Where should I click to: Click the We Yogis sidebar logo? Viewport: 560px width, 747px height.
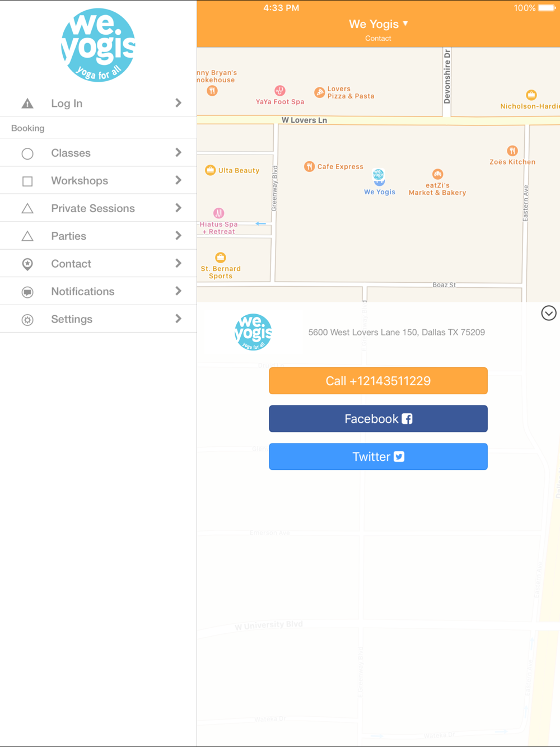click(98, 45)
